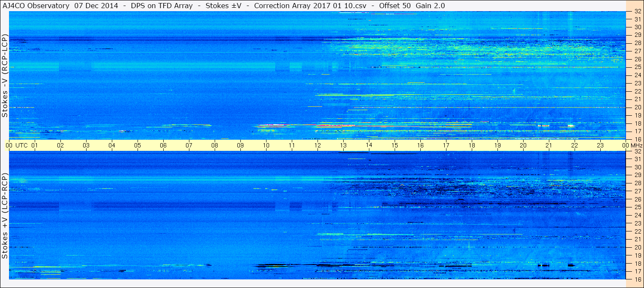Select the 17 MHz label on lower panel scale

coord(637,271)
